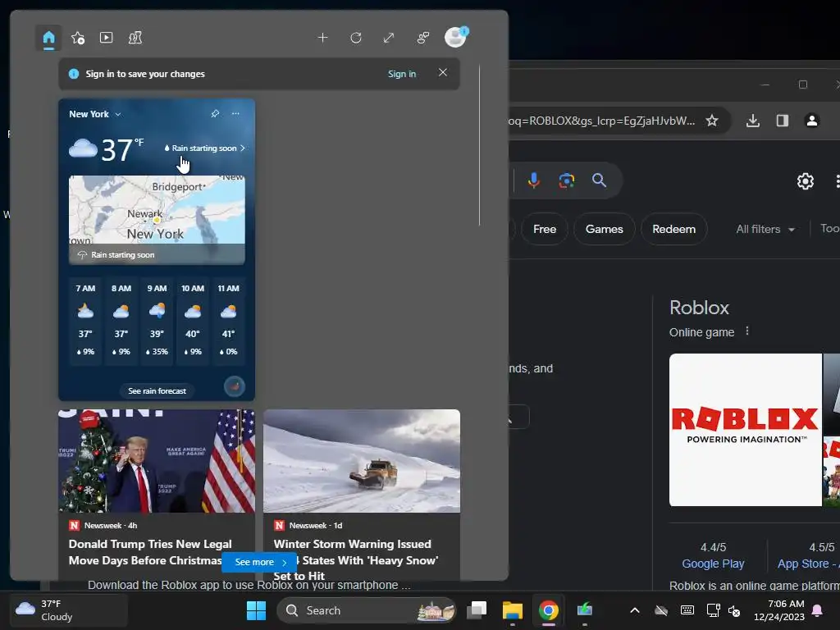Click the Google search magnifier button
This screenshot has height=630, width=840.
coord(599,180)
